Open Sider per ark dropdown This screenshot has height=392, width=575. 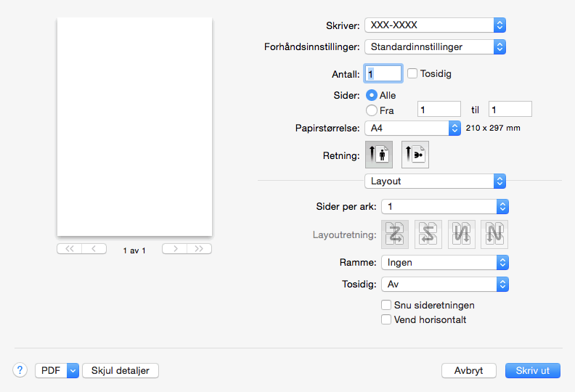[x=445, y=206]
